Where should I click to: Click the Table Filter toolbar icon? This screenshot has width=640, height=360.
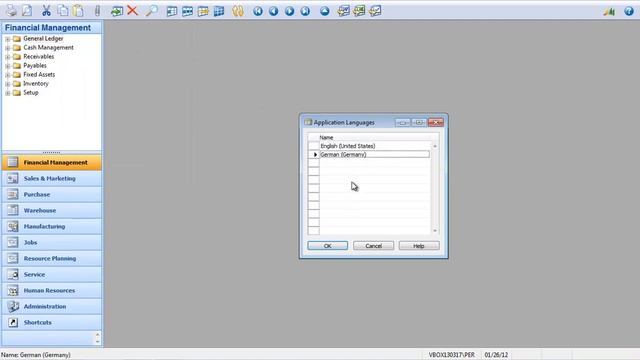tap(187, 11)
